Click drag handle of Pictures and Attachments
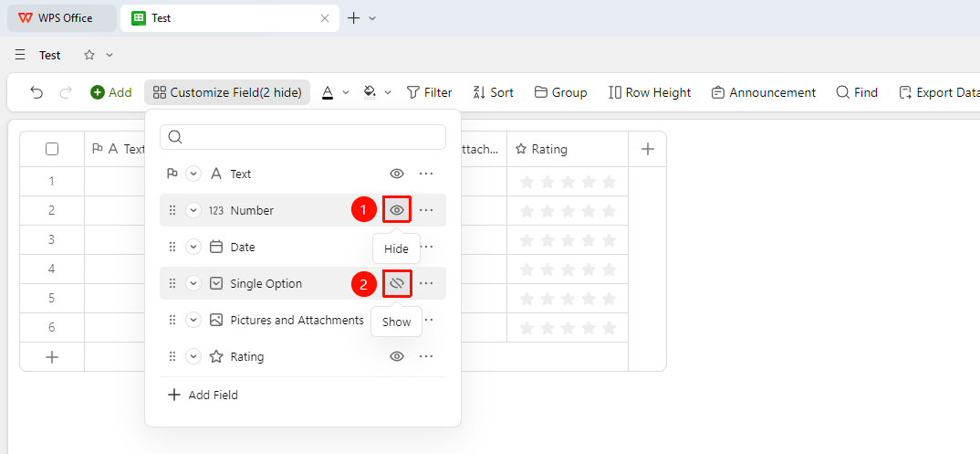Image resolution: width=980 pixels, height=454 pixels. [x=172, y=321]
